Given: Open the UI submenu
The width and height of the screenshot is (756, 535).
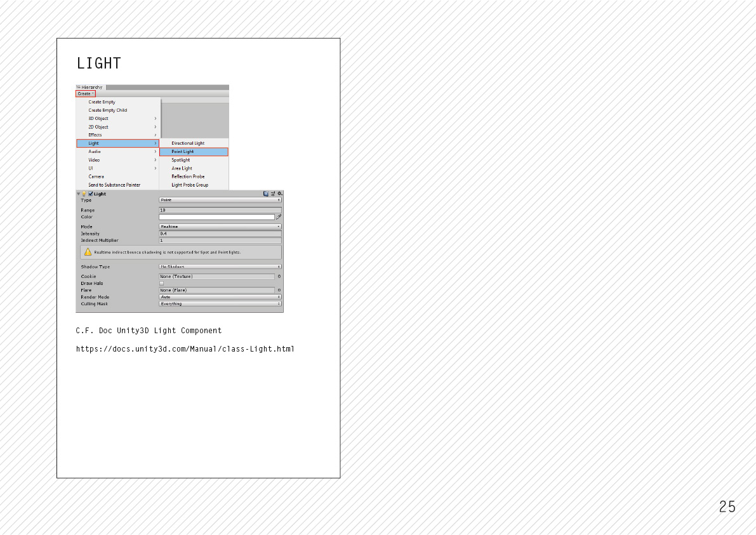Looking at the screenshot, I should coord(117,168).
